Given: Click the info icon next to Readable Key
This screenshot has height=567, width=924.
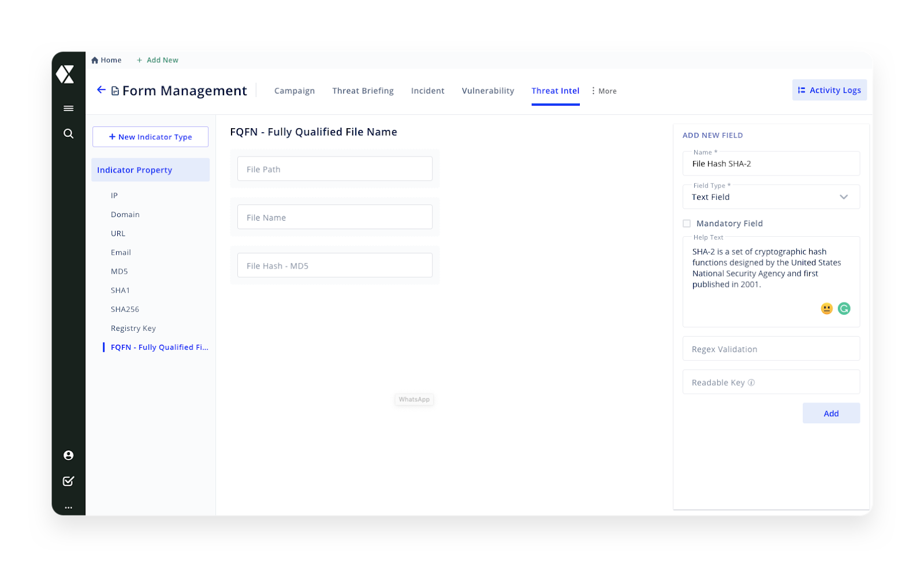Looking at the screenshot, I should [x=751, y=382].
